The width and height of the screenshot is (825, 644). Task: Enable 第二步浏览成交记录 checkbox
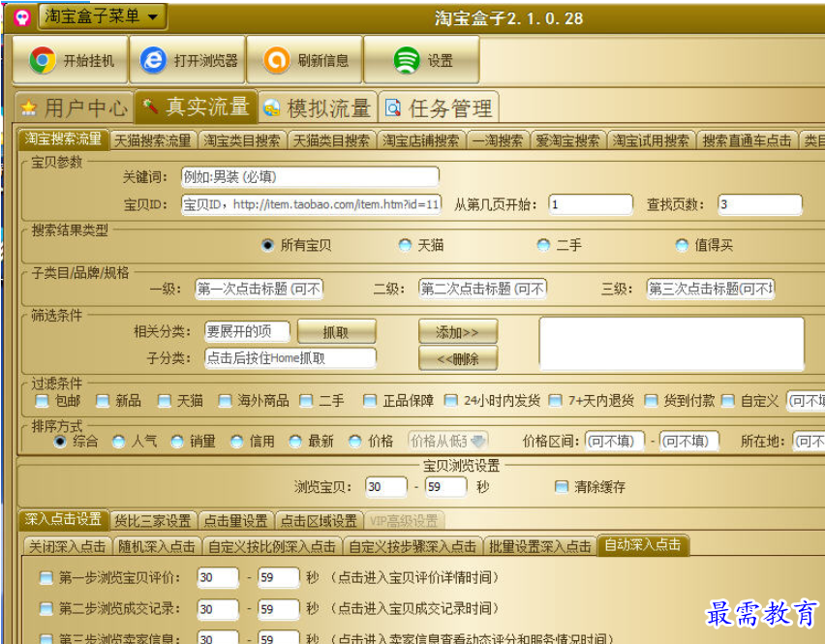46,609
